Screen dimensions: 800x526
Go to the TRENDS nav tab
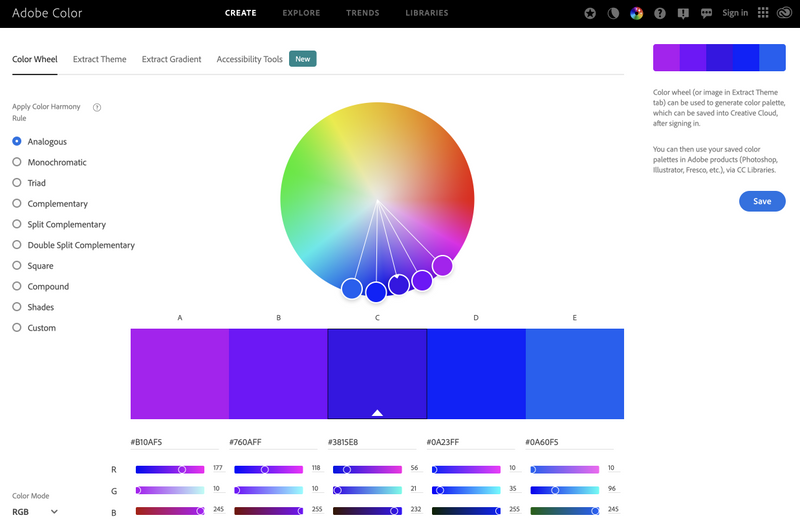click(x=363, y=13)
